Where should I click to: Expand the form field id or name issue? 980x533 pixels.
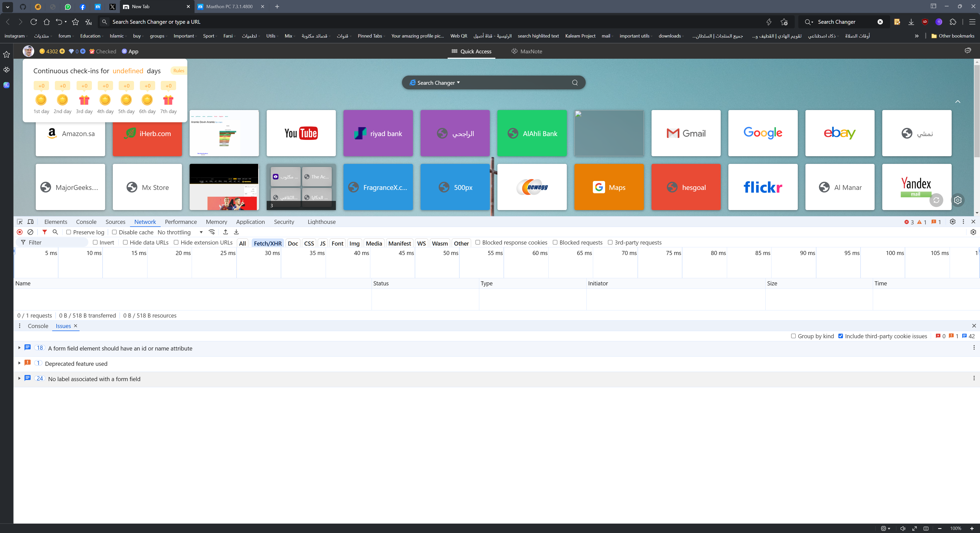coord(19,348)
